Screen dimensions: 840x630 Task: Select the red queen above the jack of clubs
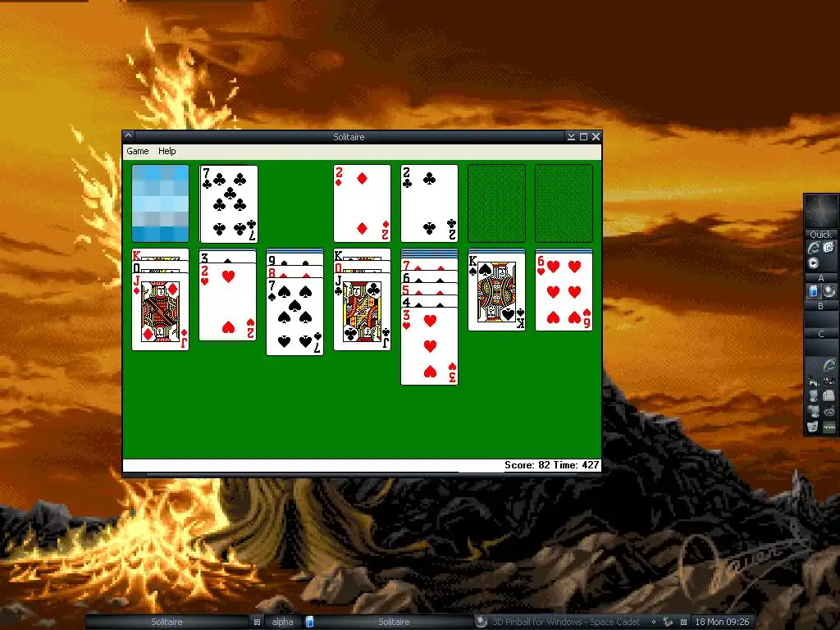(362, 267)
